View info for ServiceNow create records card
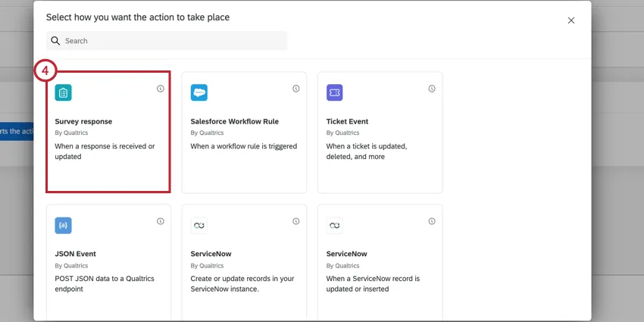This screenshot has width=644, height=322. 296,221
